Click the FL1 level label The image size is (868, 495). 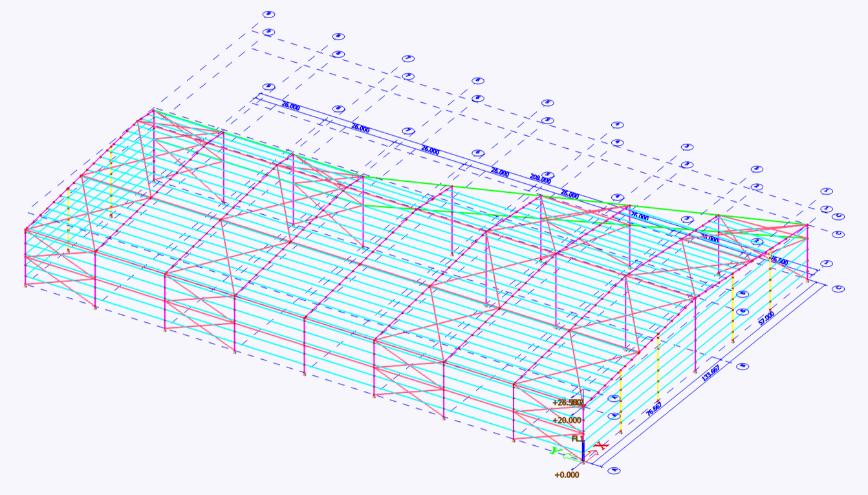pyautogui.click(x=578, y=438)
